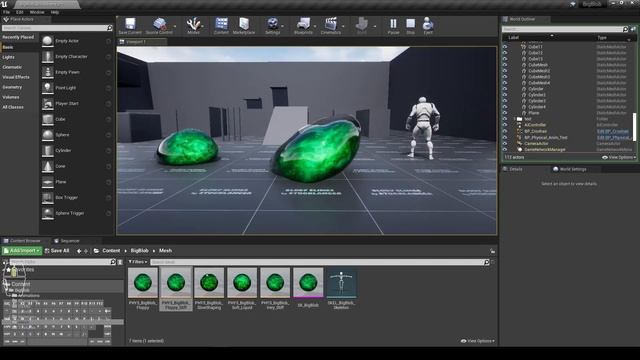
Task: Open the Window menu
Action: [x=37, y=12]
